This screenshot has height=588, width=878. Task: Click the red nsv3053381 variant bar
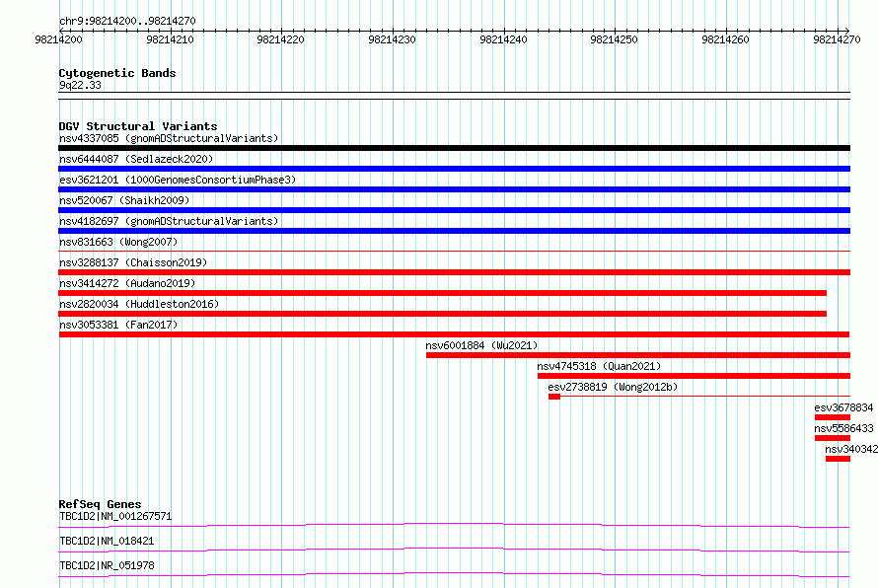pyautogui.click(x=454, y=334)
